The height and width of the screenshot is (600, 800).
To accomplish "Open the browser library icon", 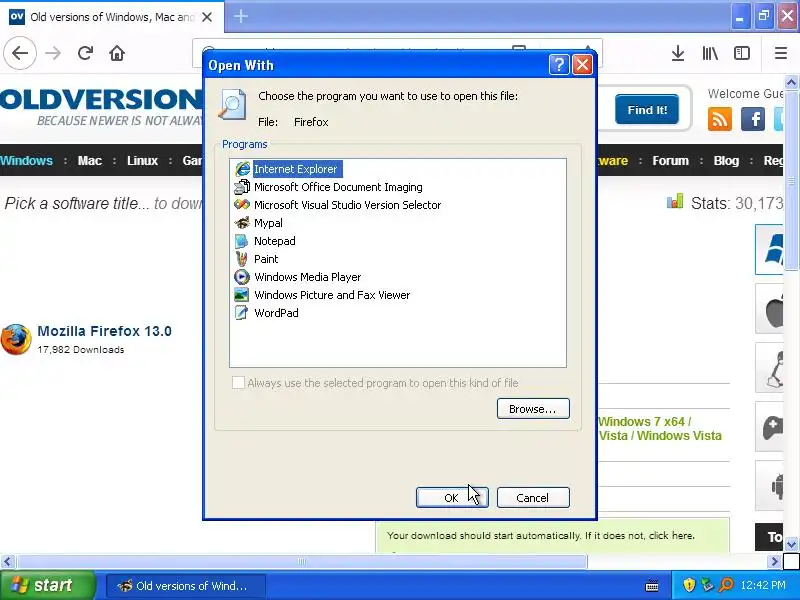I will (x=710, y=53).
